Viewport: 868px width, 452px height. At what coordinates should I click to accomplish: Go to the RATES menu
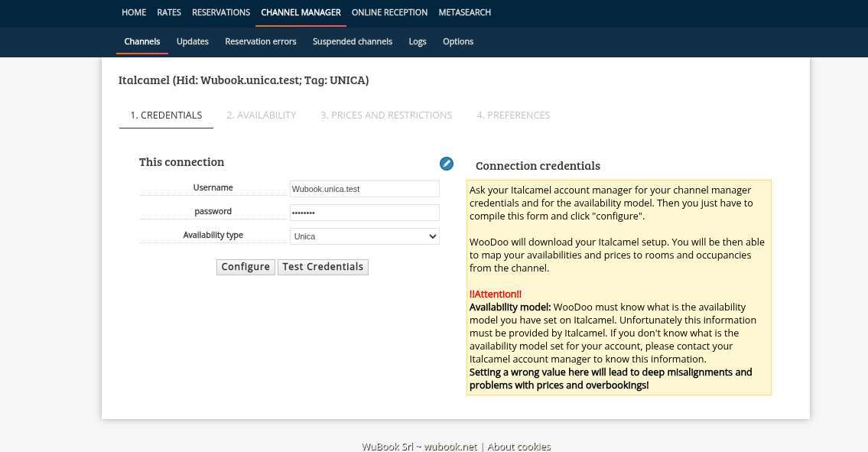pos(169,12)
